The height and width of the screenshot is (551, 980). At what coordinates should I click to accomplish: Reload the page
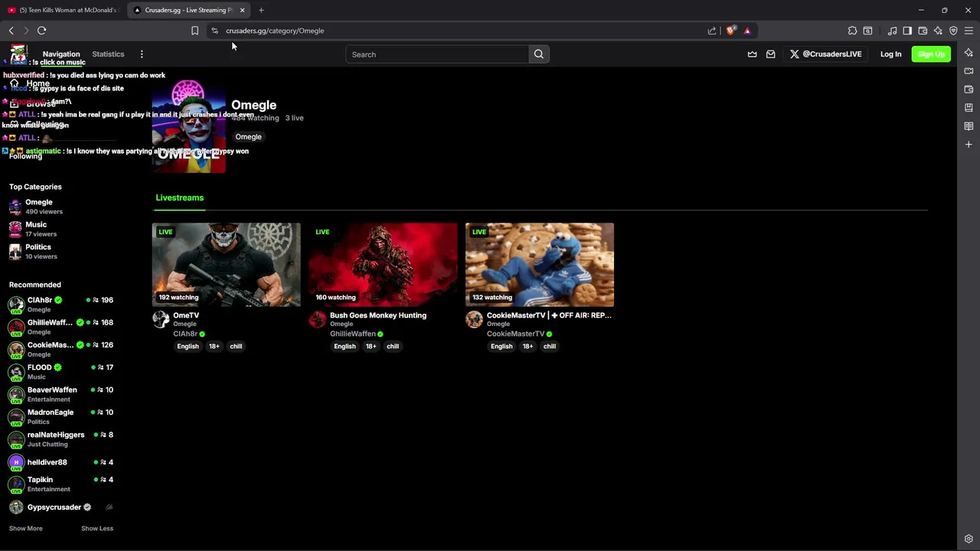pyautogui.click(x=42, y=31)
